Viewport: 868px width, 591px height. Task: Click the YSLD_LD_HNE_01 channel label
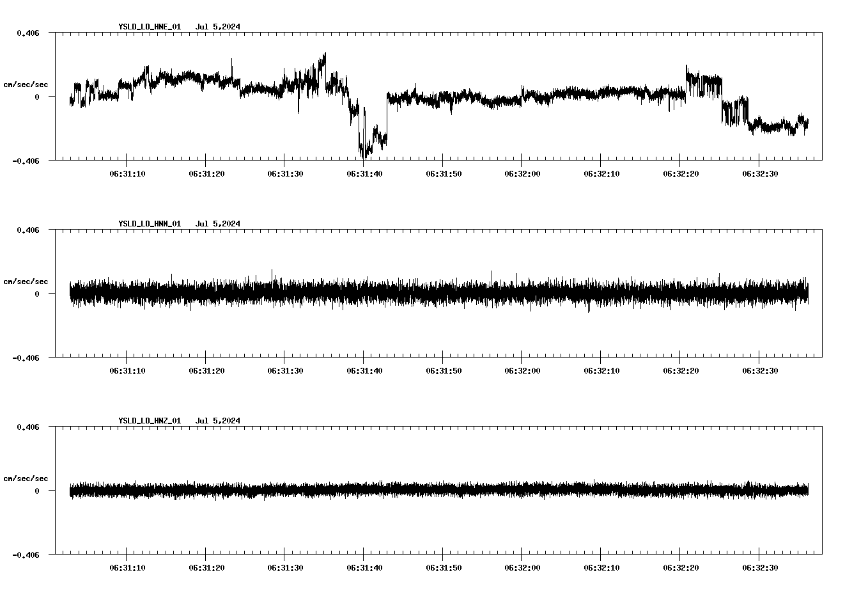pyautogui.click(x=148, y=27)
